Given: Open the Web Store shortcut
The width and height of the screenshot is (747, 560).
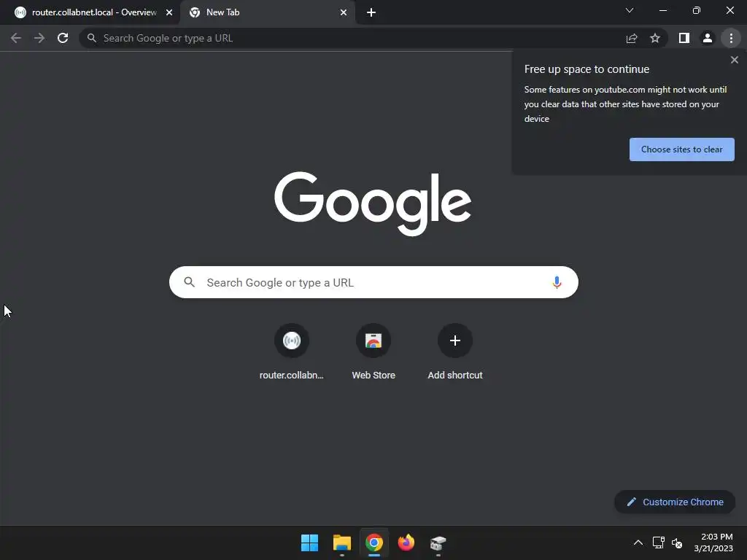Looking at the screenshot, I should point(373,352).
